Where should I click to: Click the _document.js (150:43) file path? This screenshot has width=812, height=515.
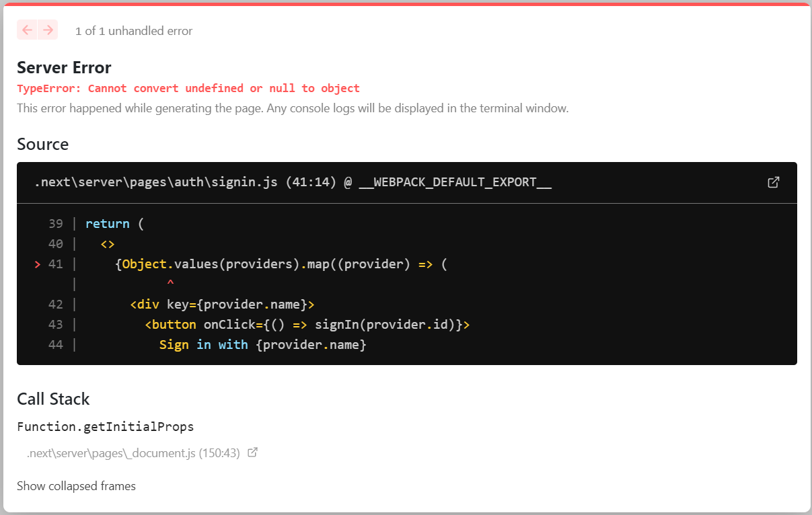pos(133,453)
